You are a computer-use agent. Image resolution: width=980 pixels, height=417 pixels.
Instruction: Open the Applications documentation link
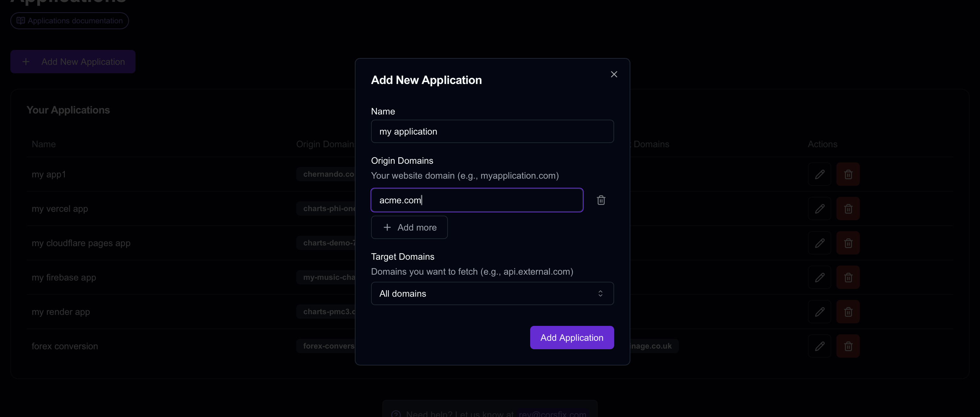pos(70,20)
